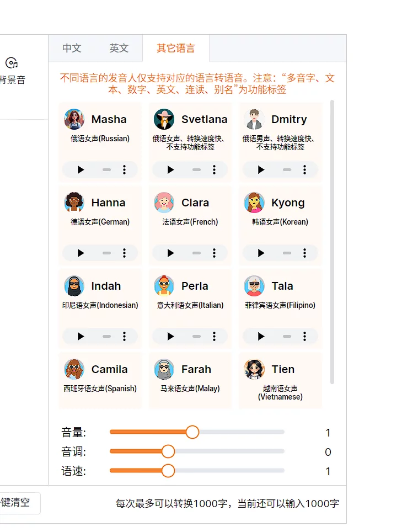Click Clara's avatar icon
This screenshot has width=402, height=532.
(164, 203)
